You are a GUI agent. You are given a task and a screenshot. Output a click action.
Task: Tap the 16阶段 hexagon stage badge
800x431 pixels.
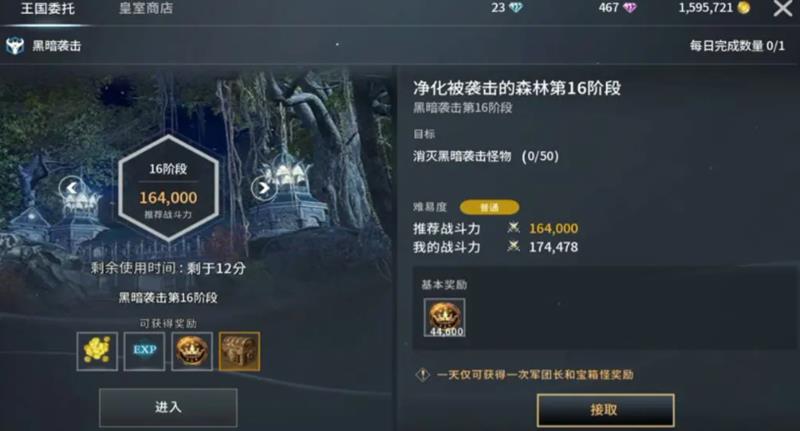(x=168, y=188)
